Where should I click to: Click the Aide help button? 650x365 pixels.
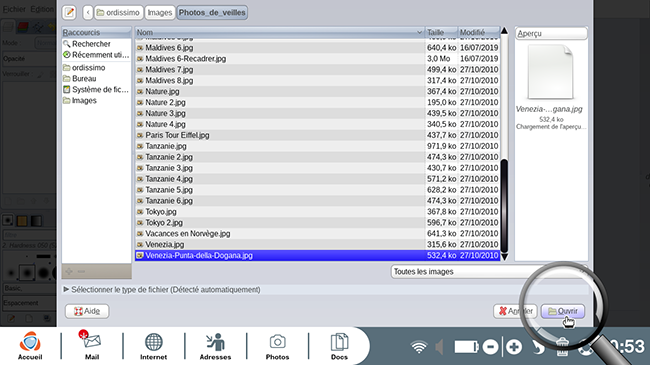(x=87, y=311)
